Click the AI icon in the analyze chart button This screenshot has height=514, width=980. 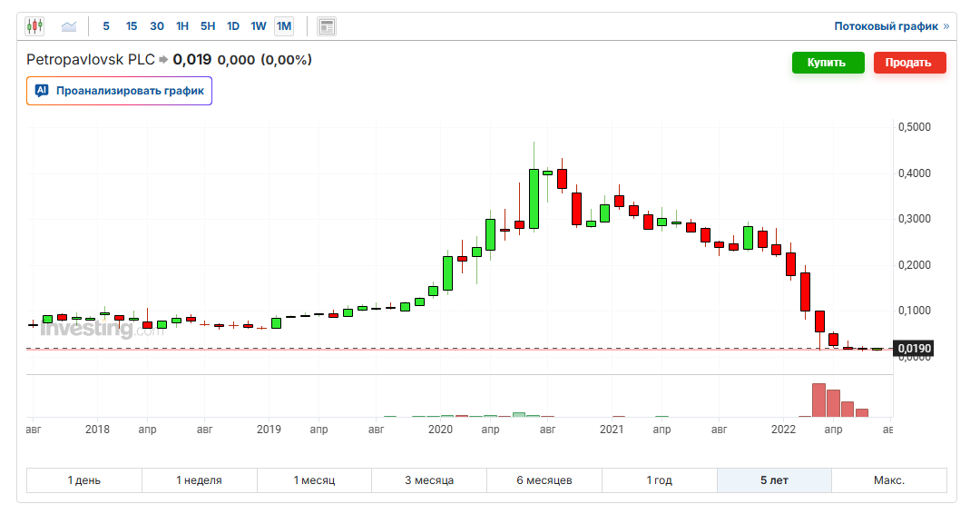pyautogui.click(x=42, y=91)
